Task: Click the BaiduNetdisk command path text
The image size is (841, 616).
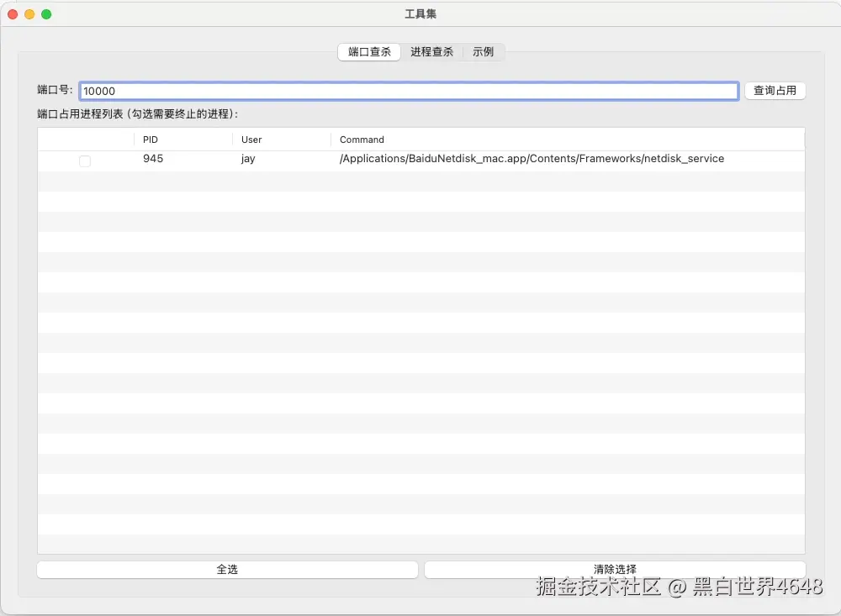Action: coord(530,159)
